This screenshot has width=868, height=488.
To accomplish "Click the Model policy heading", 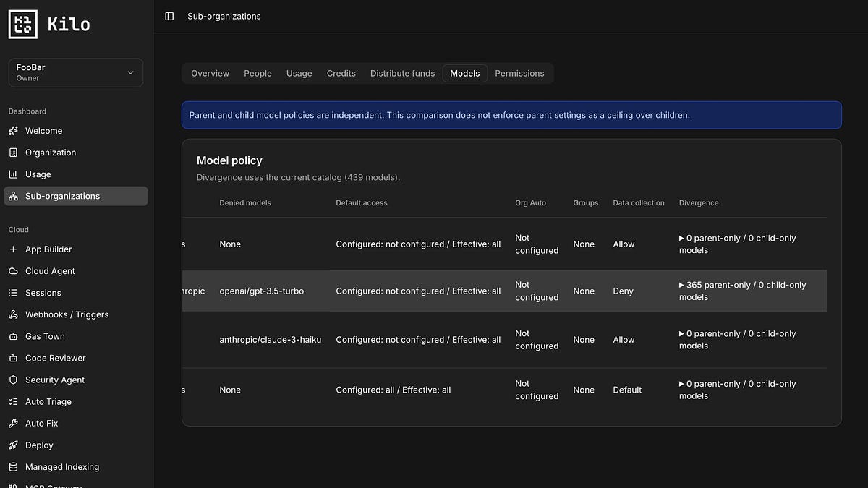I will tap(229, 160).
